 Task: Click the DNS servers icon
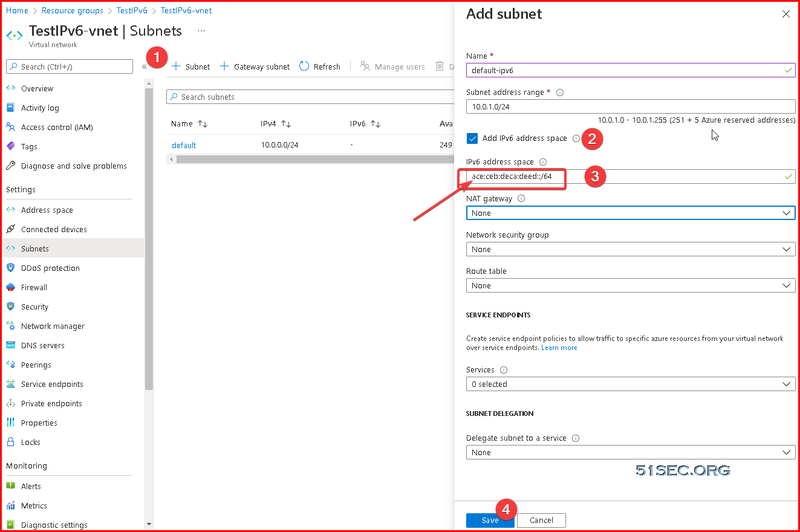[x=10, y=345]
